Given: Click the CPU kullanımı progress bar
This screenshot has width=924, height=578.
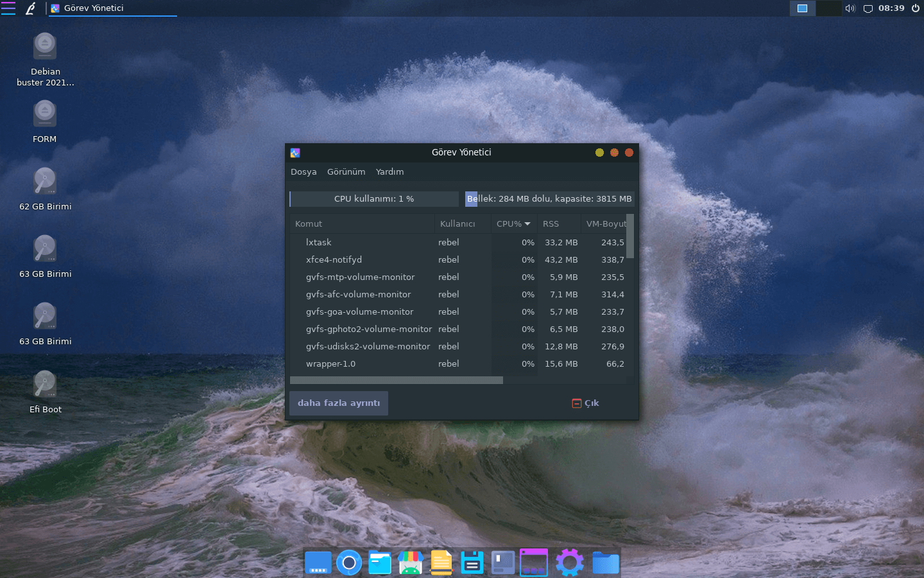Looking at the screenshot, I should pos(374,199).
